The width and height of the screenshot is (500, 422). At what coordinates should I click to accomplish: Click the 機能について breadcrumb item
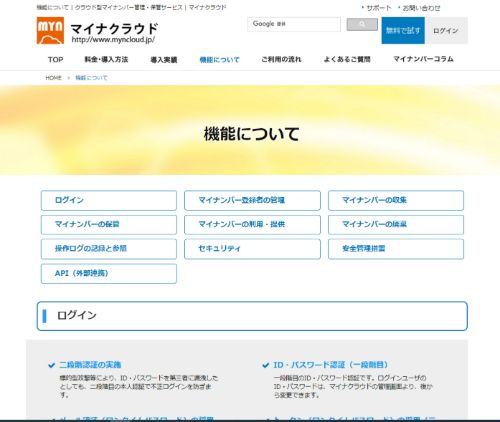[x=91, y=78]
